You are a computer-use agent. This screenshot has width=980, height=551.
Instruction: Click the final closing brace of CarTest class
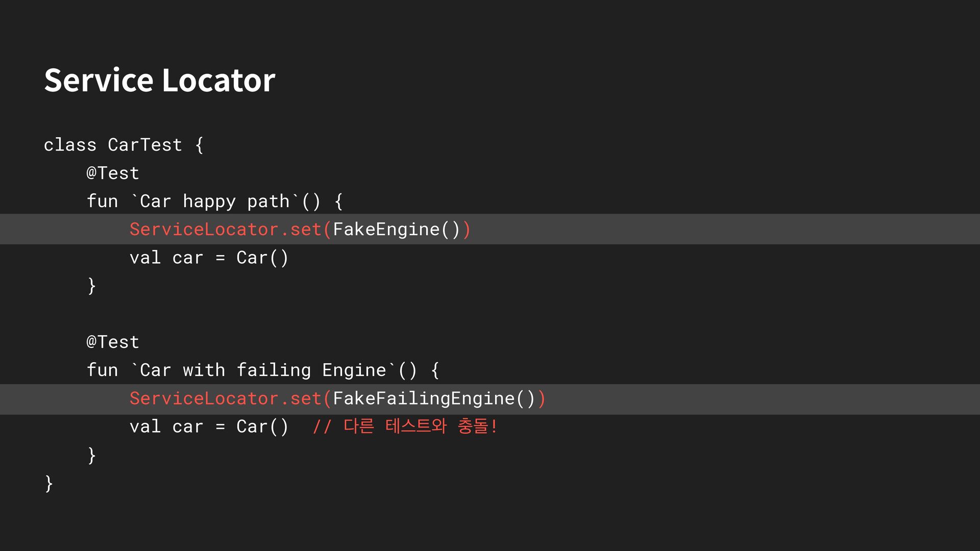point(49,483)
